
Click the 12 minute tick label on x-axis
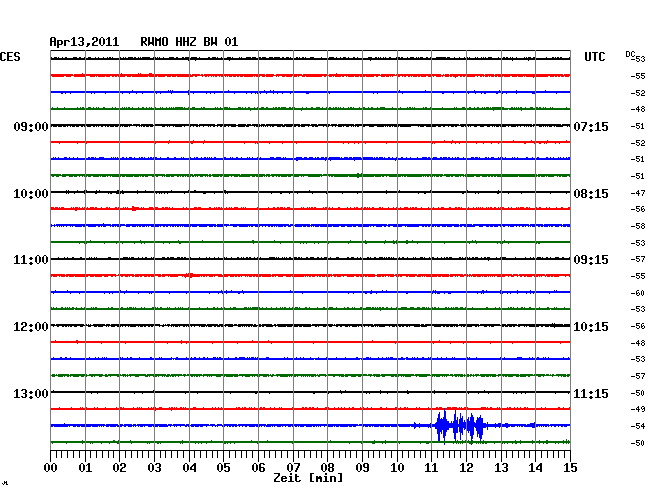coord(466,467)
